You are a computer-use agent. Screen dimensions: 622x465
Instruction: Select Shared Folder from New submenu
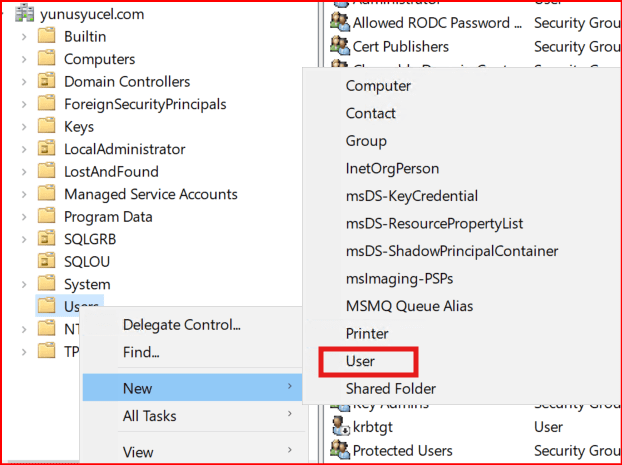pos(391,388)
